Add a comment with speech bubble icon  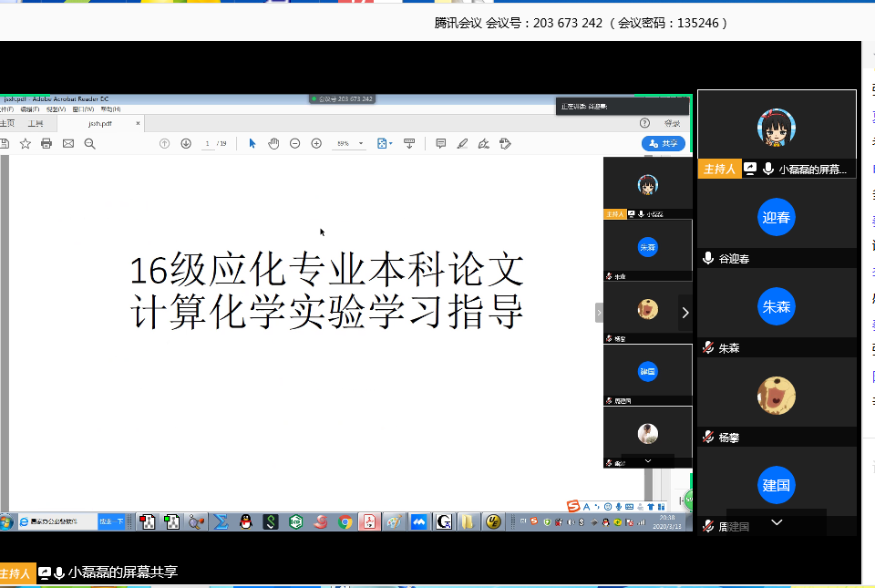[440, 143]
